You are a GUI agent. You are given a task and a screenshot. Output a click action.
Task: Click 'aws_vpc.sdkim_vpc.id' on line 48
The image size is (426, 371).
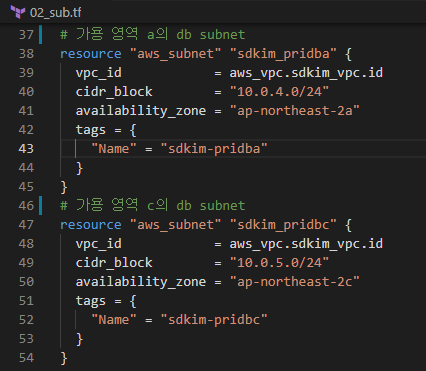point(306,244)
